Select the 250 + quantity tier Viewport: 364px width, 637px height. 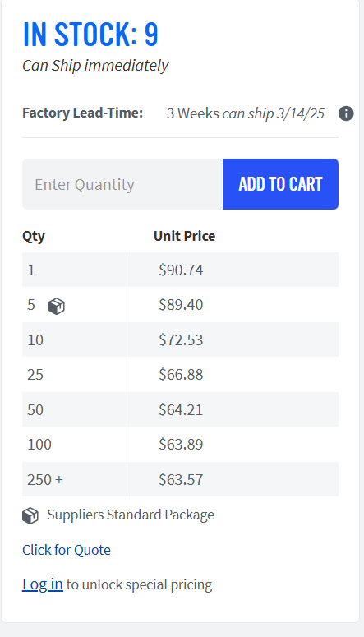click(181, 479)
